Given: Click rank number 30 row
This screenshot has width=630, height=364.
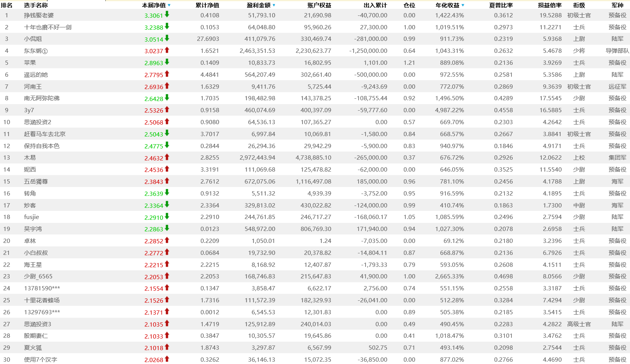Looking at the screenshot, I should coord(7,360).
